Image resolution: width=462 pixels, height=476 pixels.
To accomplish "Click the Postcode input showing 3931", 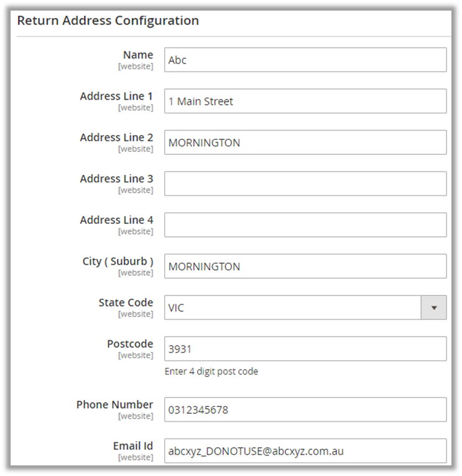I will coord(305,349).
